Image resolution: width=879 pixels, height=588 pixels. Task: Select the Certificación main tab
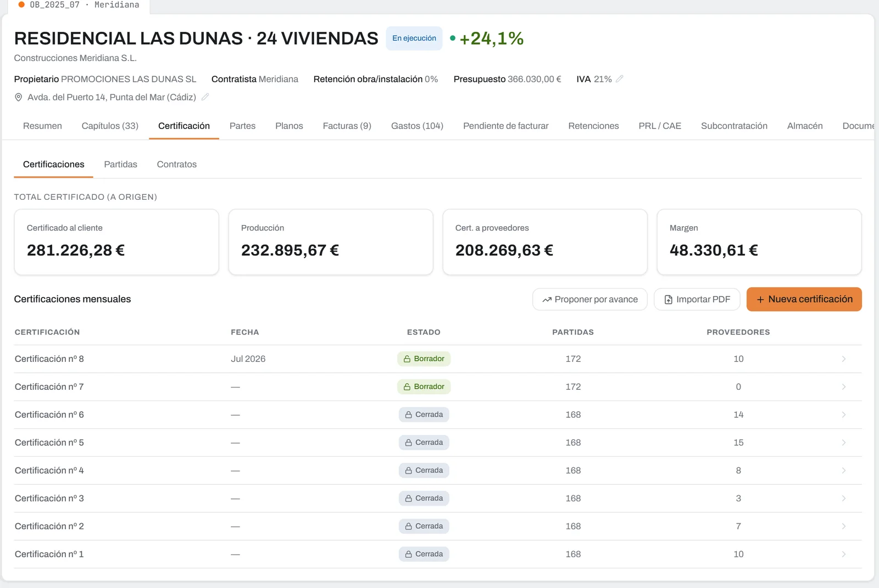tap(184, 126)
